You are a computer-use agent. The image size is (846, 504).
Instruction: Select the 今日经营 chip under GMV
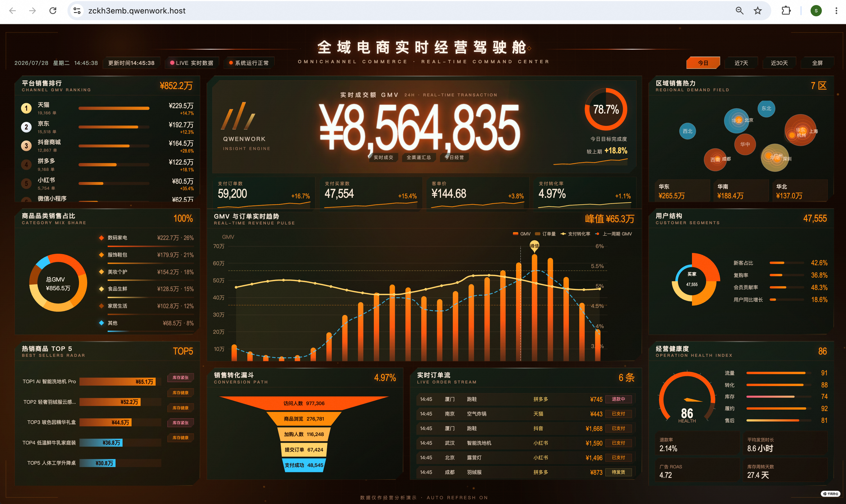tap(454, 157)
